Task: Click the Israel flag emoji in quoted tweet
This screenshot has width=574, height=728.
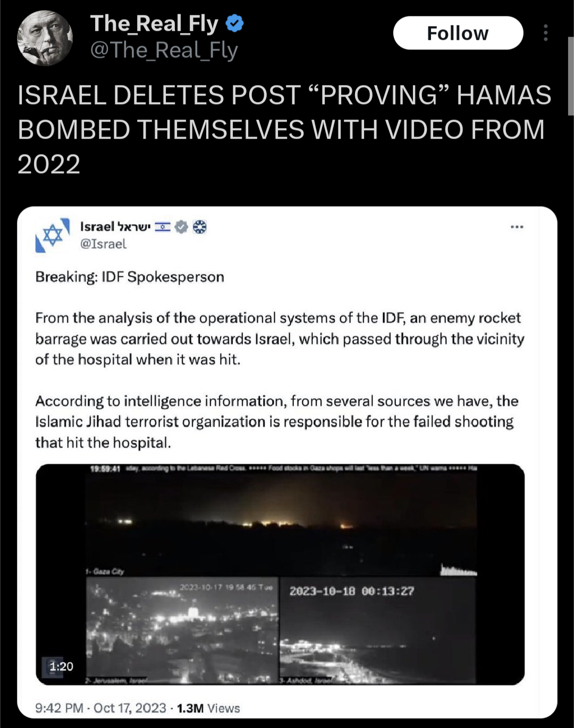Action: (163, 227)
